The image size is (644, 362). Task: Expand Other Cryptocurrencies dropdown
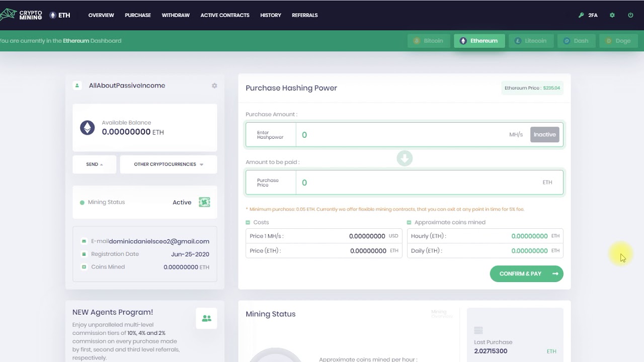[169, 164]
